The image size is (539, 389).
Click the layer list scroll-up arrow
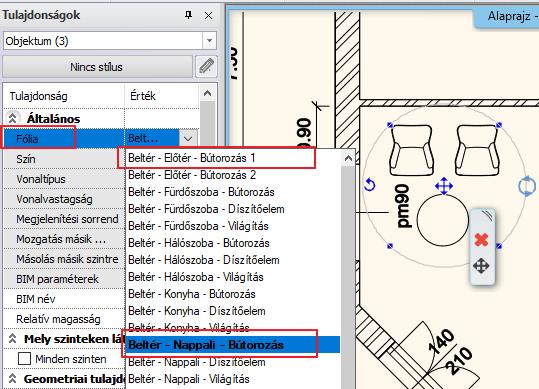348,158
